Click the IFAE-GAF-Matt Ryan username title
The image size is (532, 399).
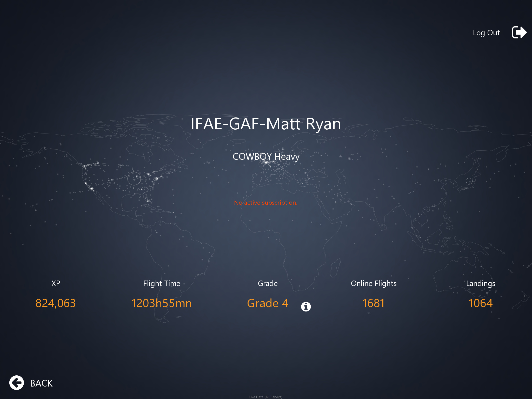266,124
